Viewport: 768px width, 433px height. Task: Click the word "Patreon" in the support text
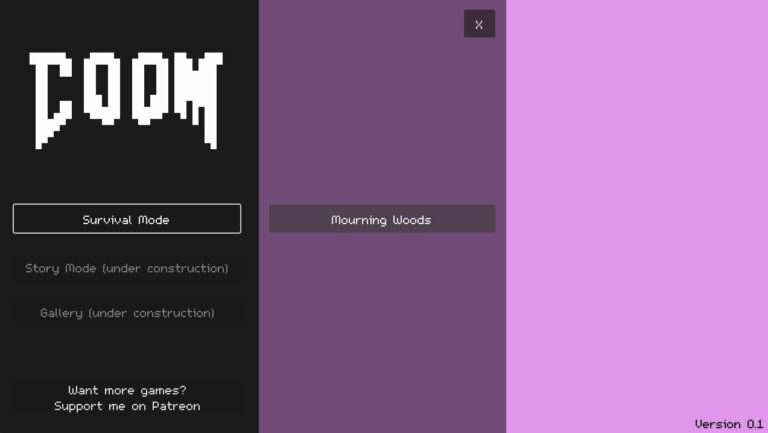pos(175,406)
